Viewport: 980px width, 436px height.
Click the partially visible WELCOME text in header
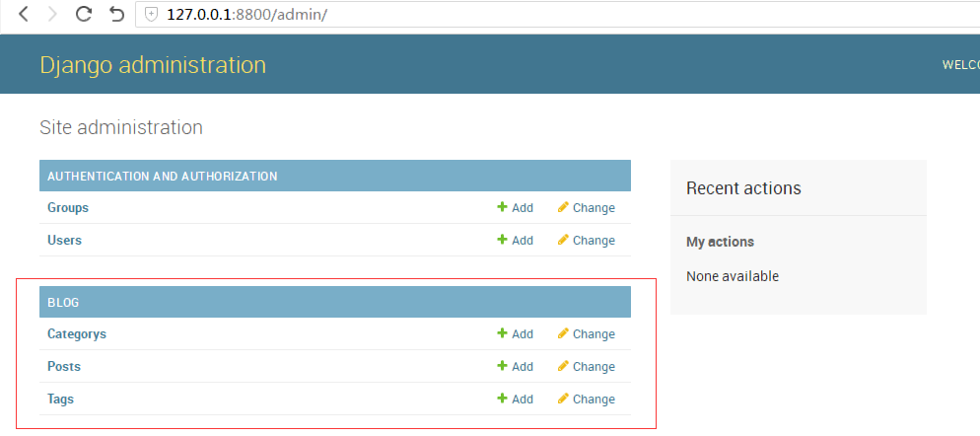coord(961,65)
